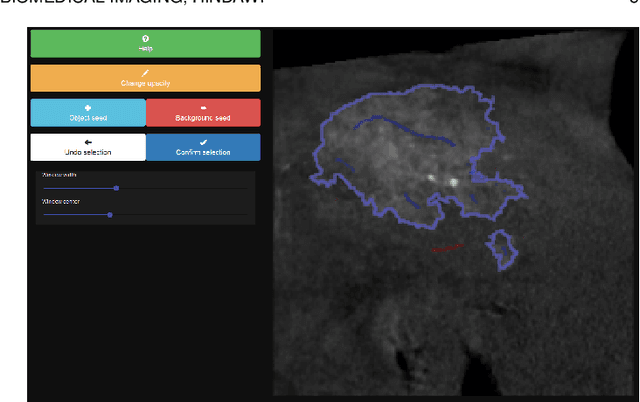Click the Window width slider handle
The width and height of the screenshot is (640, 402).
tap(117, 187)
